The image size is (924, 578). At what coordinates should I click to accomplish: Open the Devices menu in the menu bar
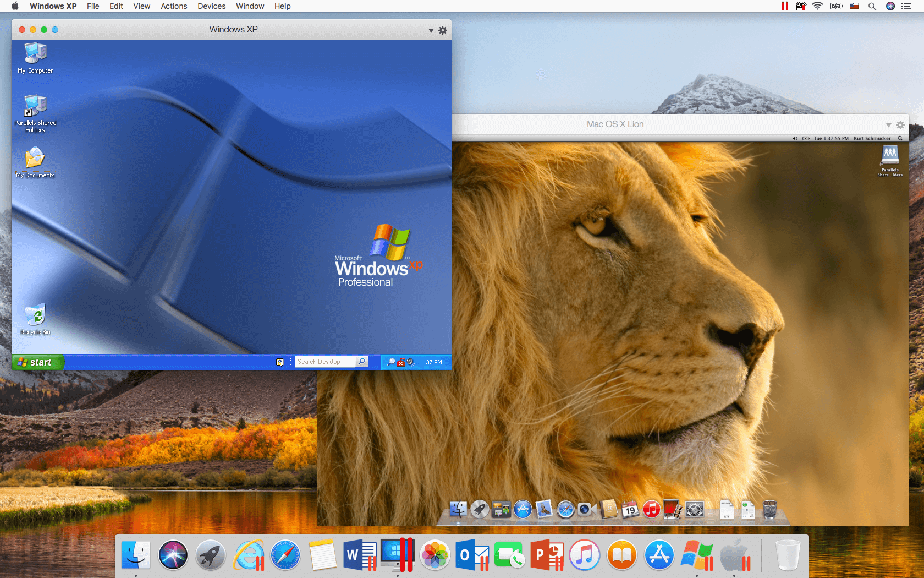click(212, 6)
